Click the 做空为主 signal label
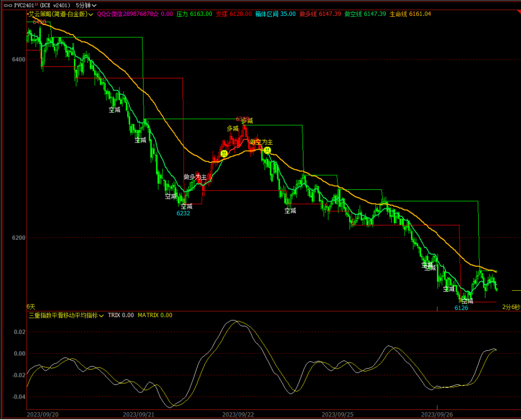This screenshot has width=521, height=420. point(261,142)
